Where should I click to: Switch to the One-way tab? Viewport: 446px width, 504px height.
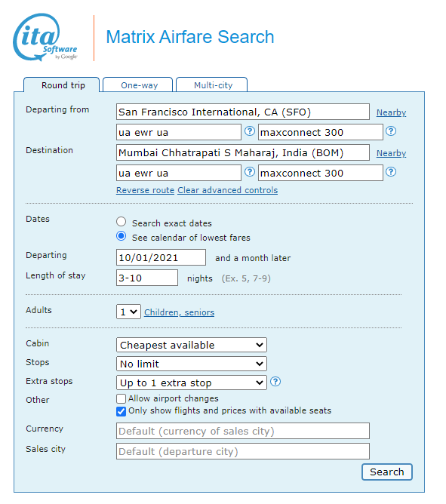click(138, 85)
